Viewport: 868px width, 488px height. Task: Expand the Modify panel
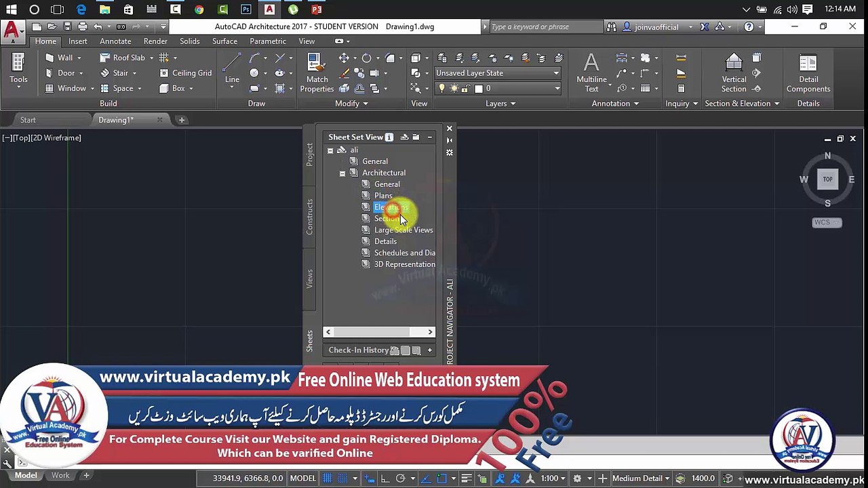point(351,104)
